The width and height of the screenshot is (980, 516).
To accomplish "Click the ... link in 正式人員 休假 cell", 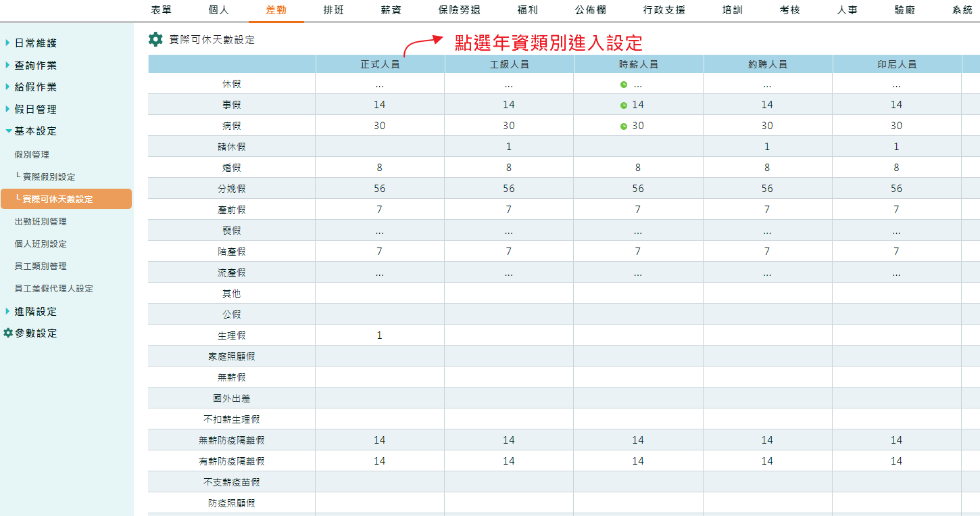I will pos(380,84).
